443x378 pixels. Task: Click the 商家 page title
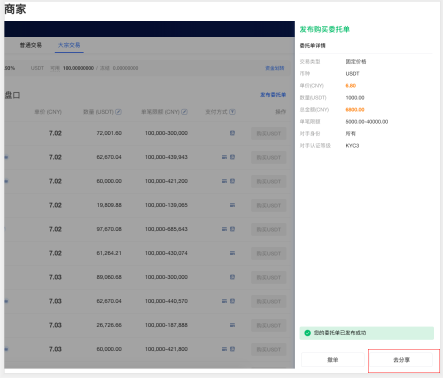coord(15,9)
